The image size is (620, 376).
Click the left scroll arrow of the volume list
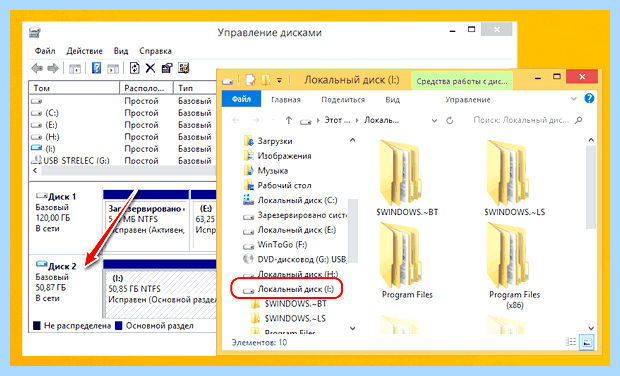click(x=35, y=170)
